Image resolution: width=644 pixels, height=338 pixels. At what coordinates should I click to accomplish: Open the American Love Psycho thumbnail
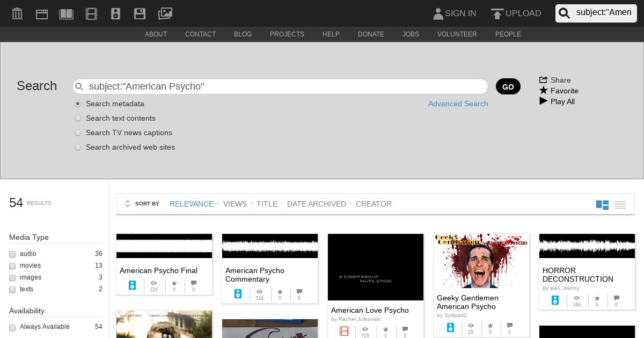pyautogui.click(x=376, y=267)
